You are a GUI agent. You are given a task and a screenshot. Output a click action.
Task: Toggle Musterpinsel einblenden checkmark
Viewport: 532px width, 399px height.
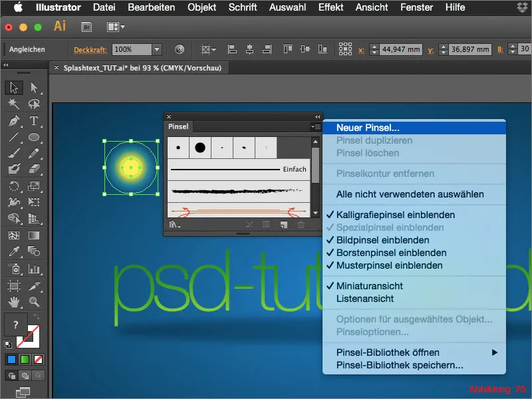(389, 265)
